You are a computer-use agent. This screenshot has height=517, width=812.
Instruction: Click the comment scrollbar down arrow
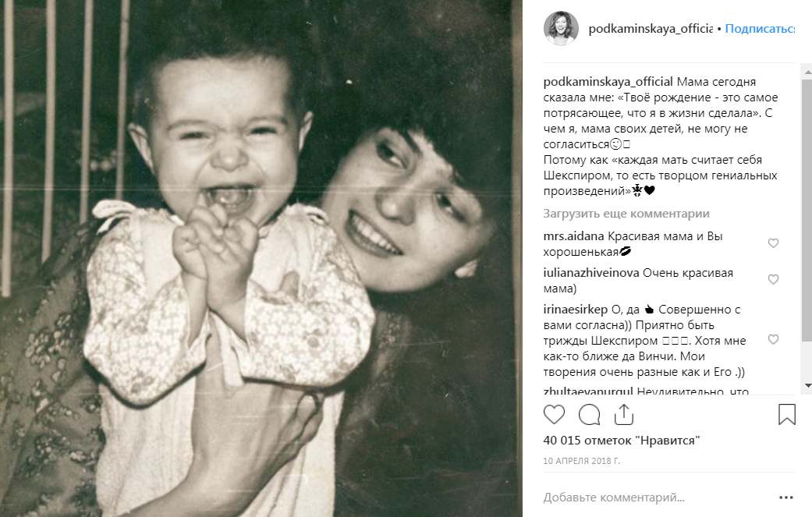(807, 385)
